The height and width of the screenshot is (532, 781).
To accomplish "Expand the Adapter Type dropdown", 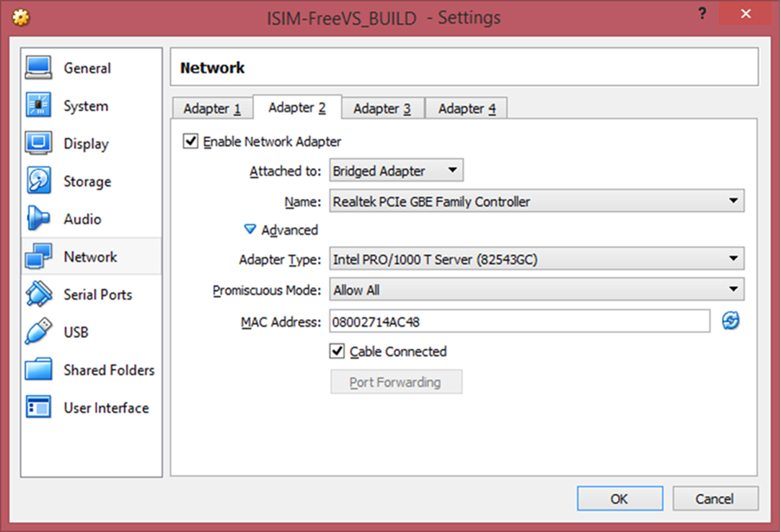I will [537, 258].
